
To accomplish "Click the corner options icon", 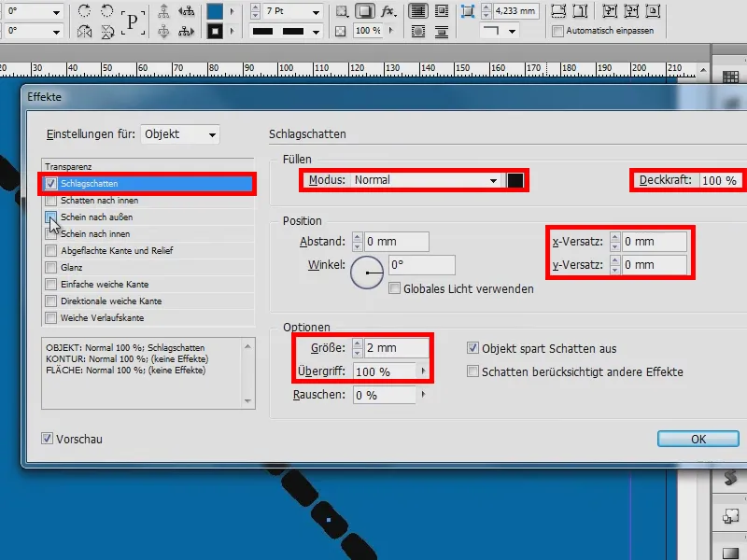I will pos(468,11).
